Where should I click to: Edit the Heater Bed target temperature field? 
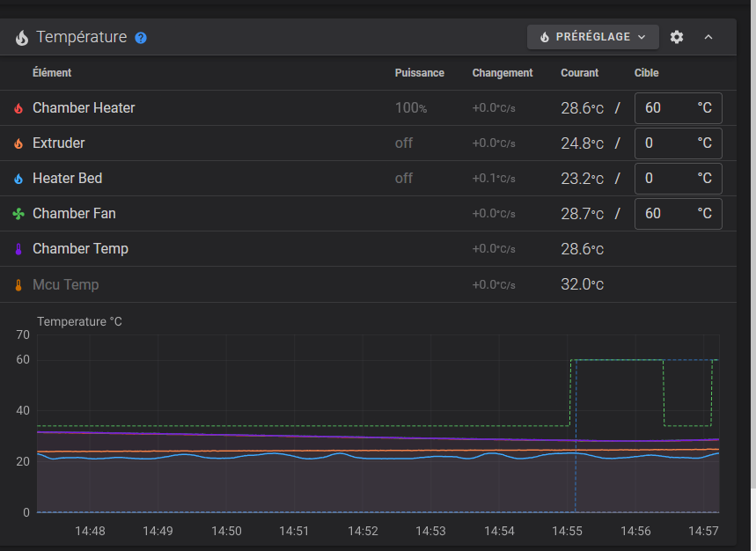[x=678, y=179]
